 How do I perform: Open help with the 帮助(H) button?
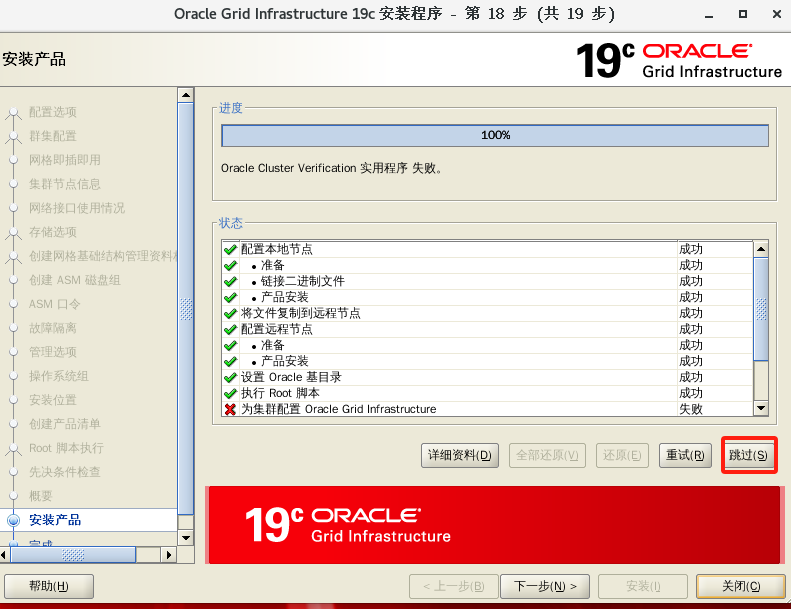(x=49, y=586)
